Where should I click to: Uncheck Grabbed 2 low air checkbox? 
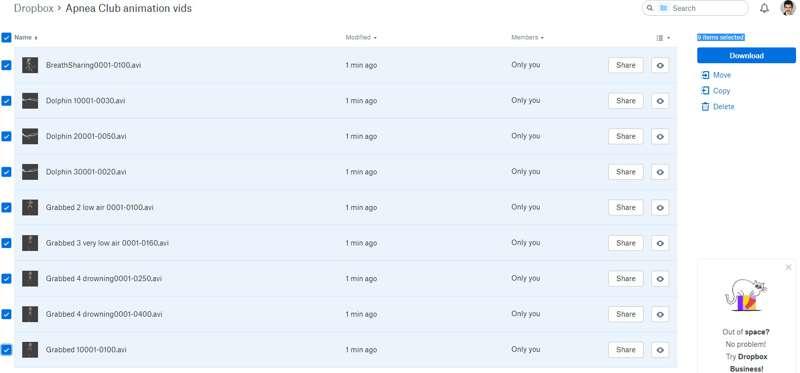[x=6, y=208]
